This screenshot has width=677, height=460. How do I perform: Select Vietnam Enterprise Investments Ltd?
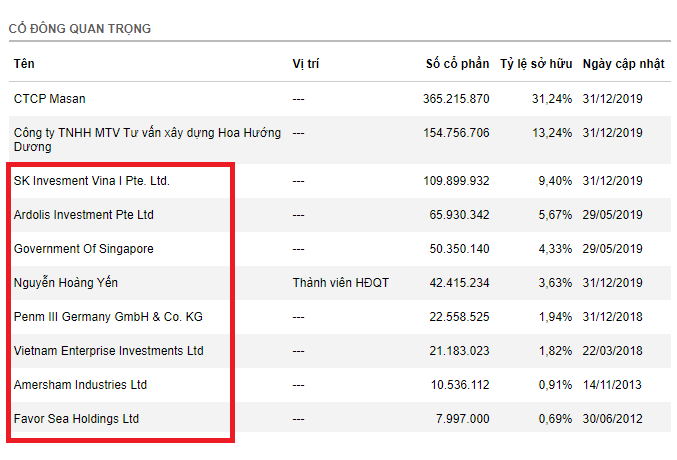[x=109, y=351]
